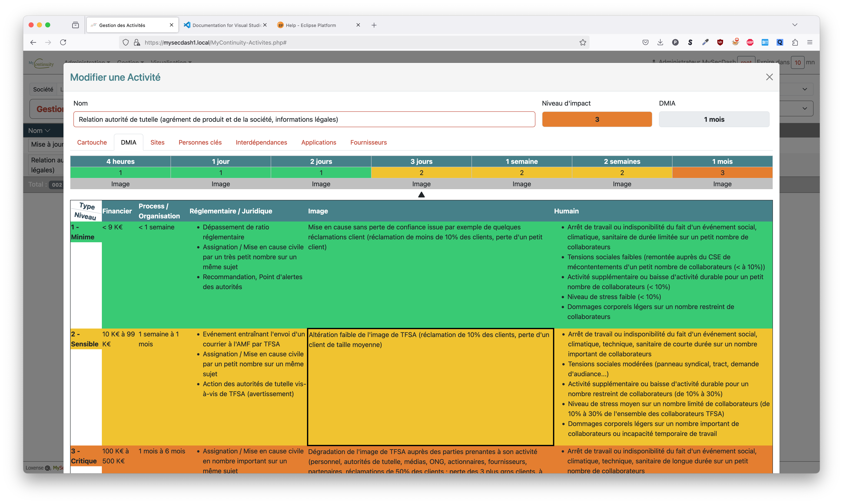Click Image label under 1 jour
The width and height of the screenshot is (843, 504).
click(x=221, y=184)
